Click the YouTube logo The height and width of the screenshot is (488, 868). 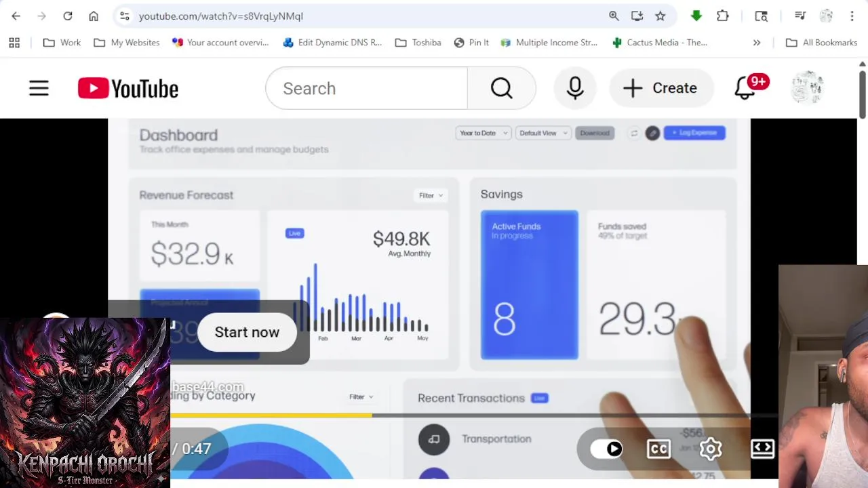pos(128,88)
